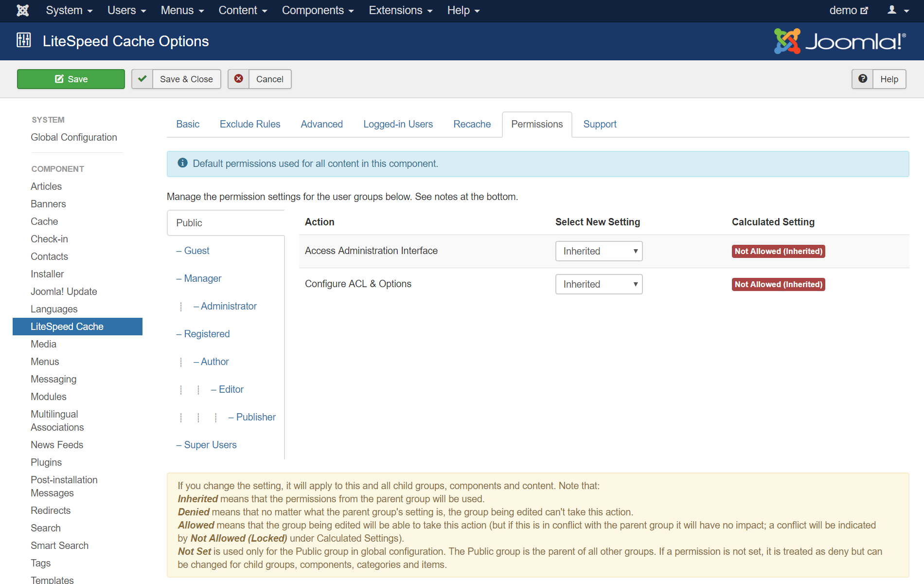Open Configure ACL & Options setting dropdown

click(599, 284)
